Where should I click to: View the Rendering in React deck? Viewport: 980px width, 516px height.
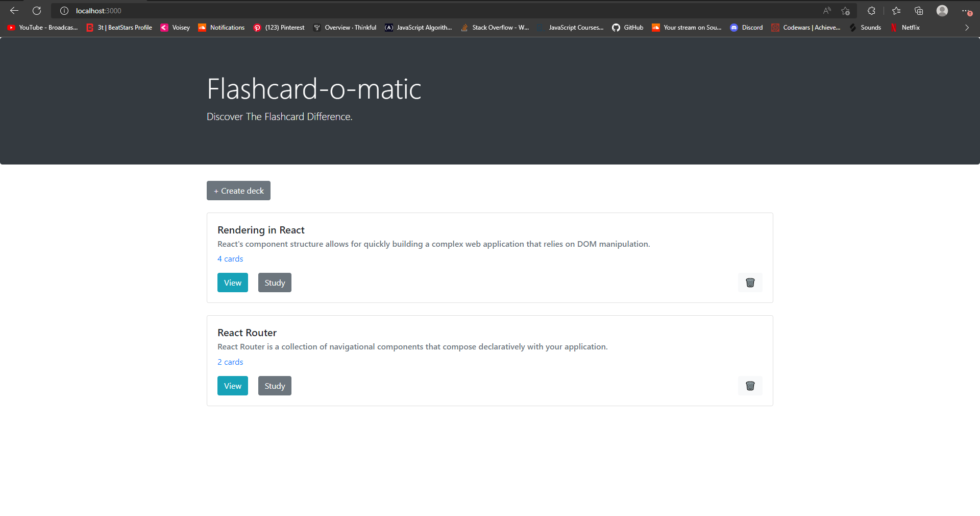click(232, 283)
